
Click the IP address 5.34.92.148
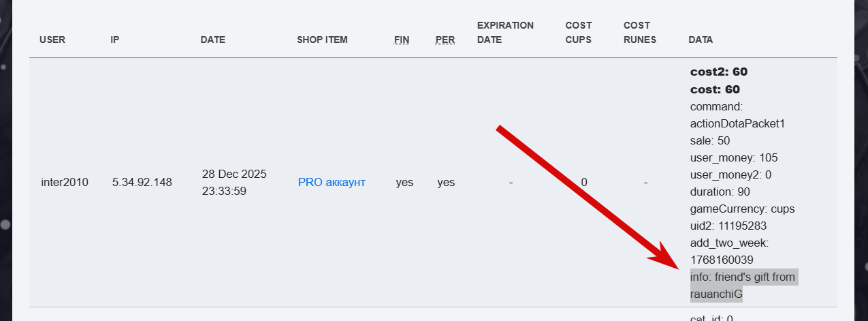142,183
